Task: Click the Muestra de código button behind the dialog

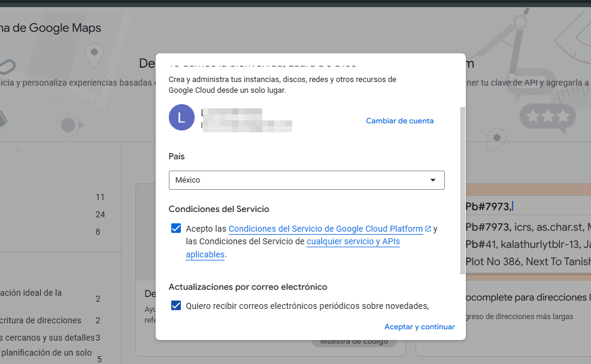Action: click(354, 342)
